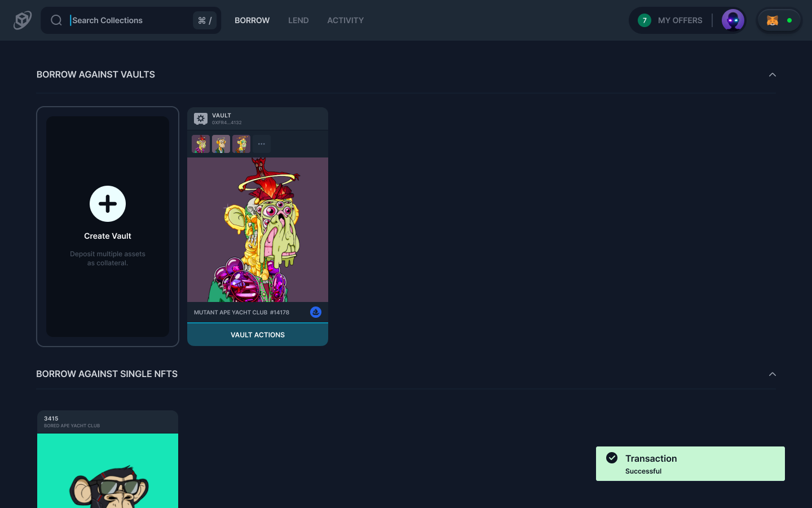Click the MUTANT APE YACHT CLUB #14178 label
Image resolution: width=812 pixels, height=508 pixels.
click(241, 312)
